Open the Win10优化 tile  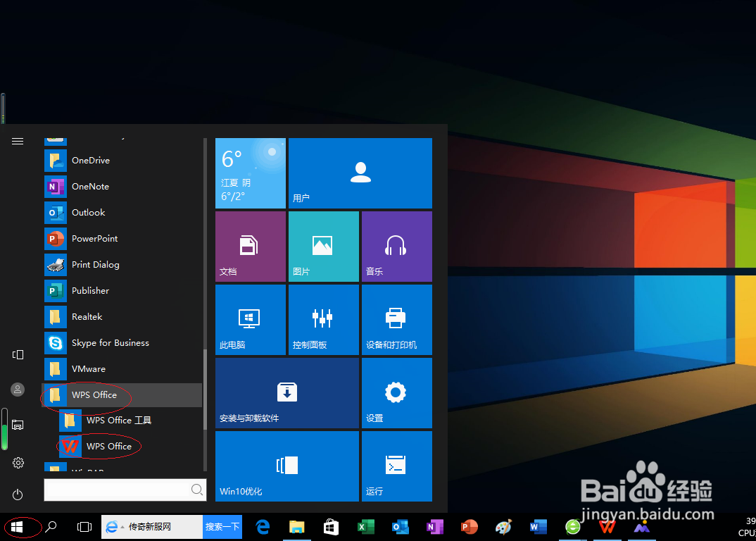pyautogui.click(x=287, y=466)
